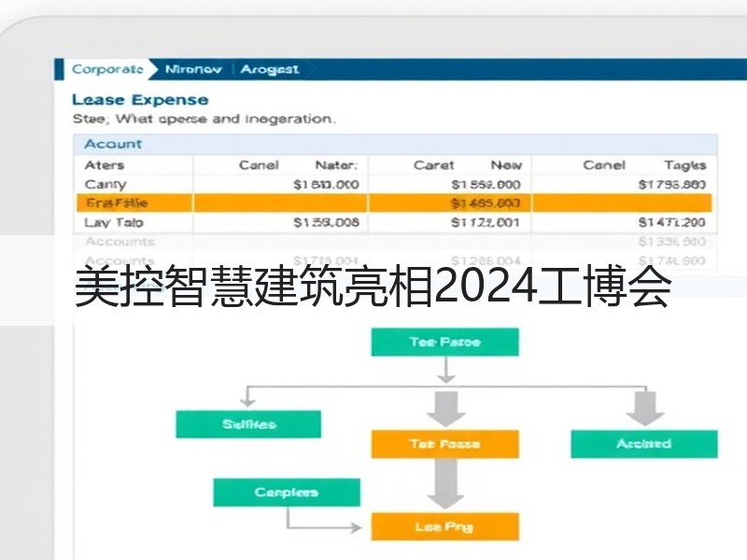The width and height of the screenshot is (747, 560).
Task: Click the Lease Expense heading
Action: 140,100
